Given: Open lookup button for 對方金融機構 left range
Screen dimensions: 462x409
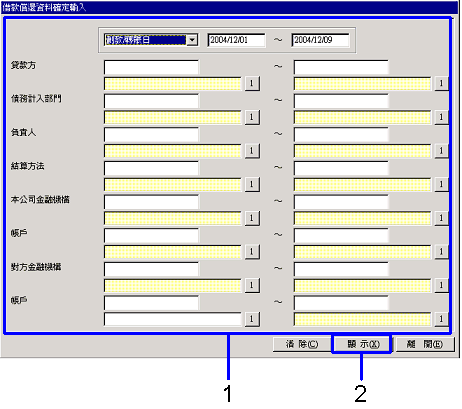Looking at the screenshot, I should 252,285.
